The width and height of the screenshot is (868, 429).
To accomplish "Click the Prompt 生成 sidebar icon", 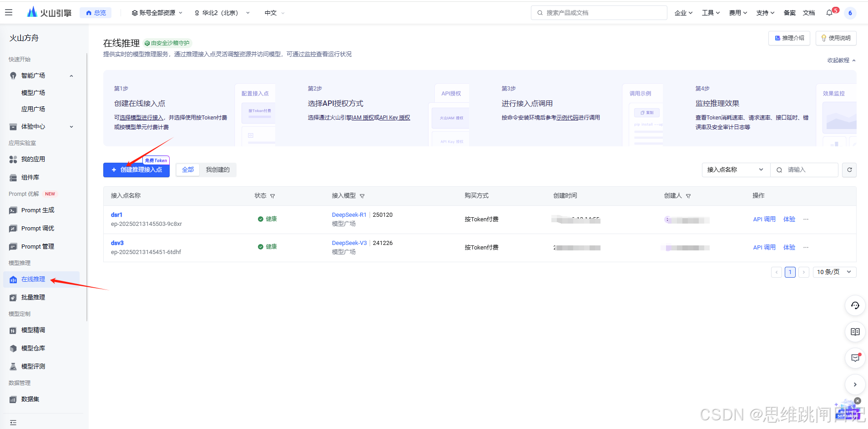I will [13, 210].
